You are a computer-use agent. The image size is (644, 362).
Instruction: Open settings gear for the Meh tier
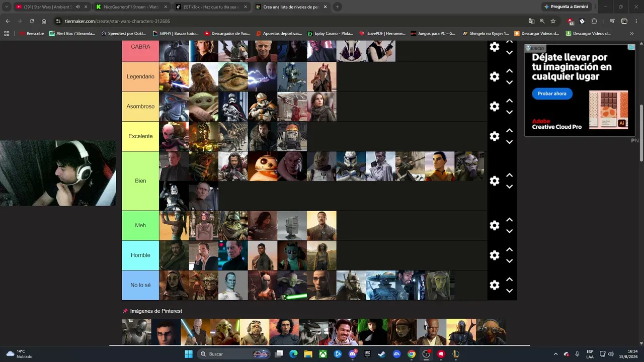[495, 226]
